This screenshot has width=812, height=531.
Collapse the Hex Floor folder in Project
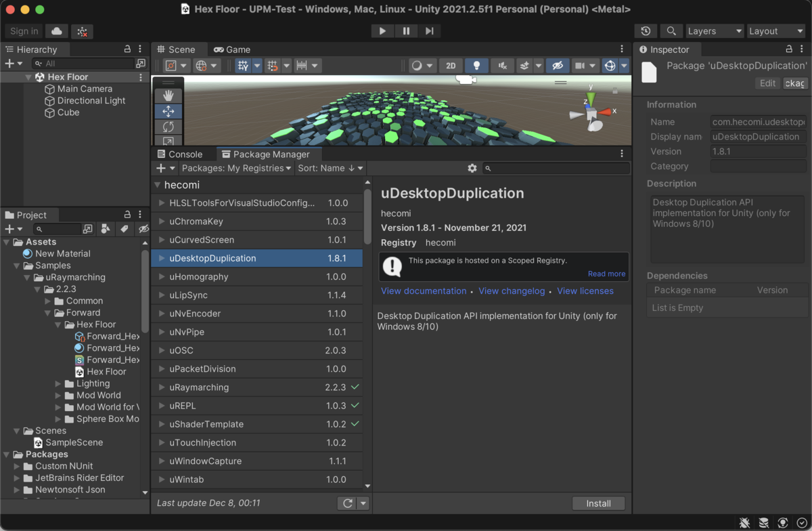tap(58, 324)
